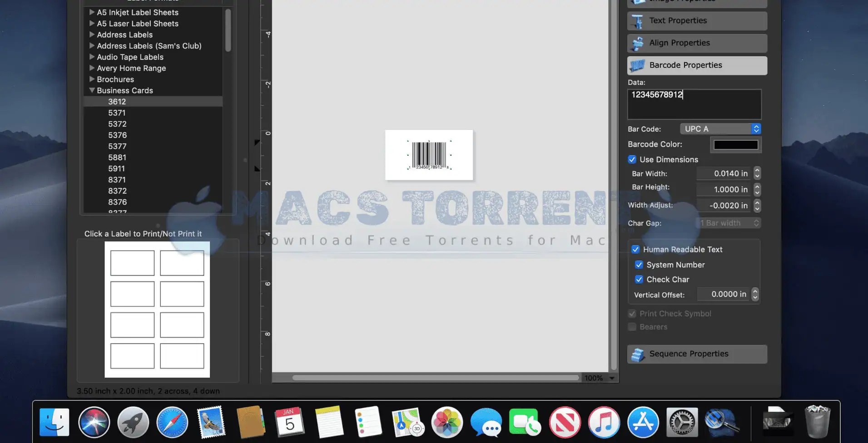The image size is (868, 443).
Task: Click the Bar Width stepper
Action: click(757, 173)
